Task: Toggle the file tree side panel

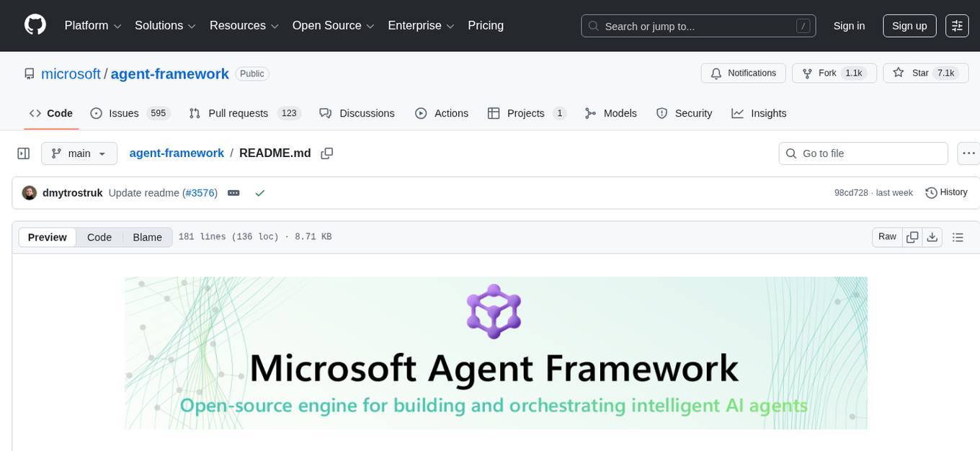Action: click(x=23, y=153)
